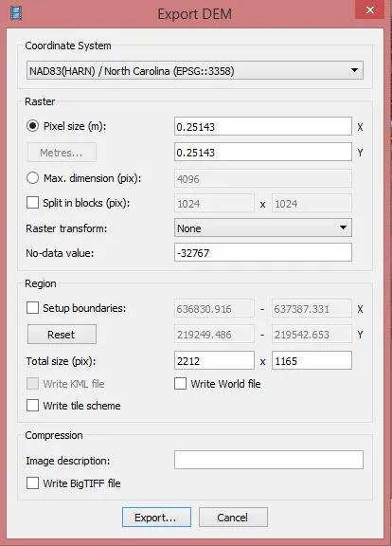The image size is (392, 546).
Task: Click the pixel size X input field
Action: [x=263, y=126]
